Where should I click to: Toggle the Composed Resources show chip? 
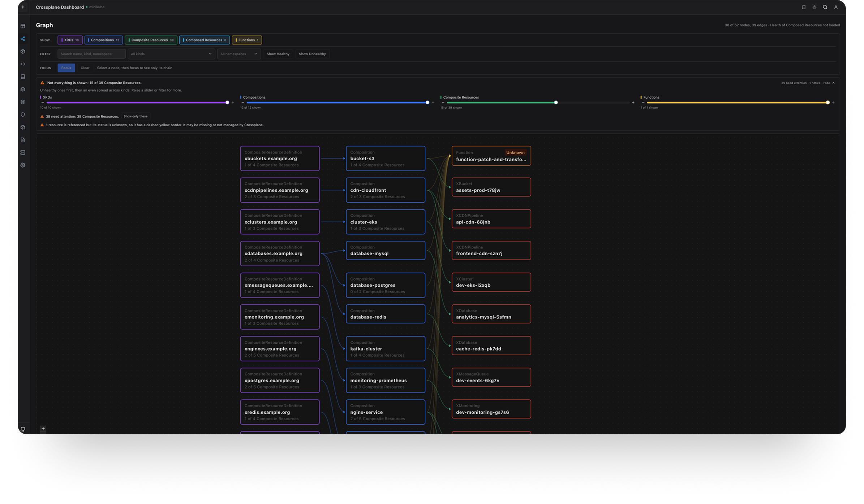coord(205,40)
